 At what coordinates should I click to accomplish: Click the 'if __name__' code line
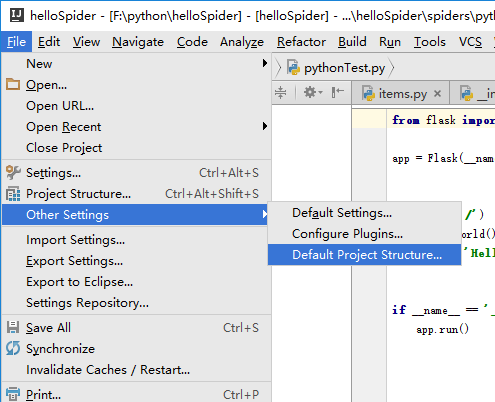(x=443, y=310)
